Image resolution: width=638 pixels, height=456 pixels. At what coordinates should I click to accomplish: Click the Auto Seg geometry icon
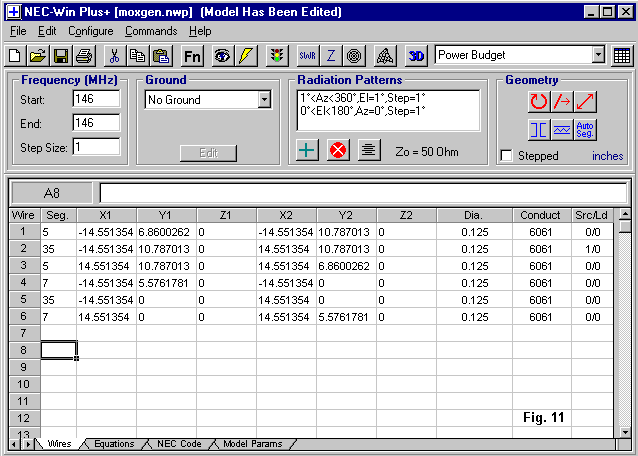[x=586, y=129]
